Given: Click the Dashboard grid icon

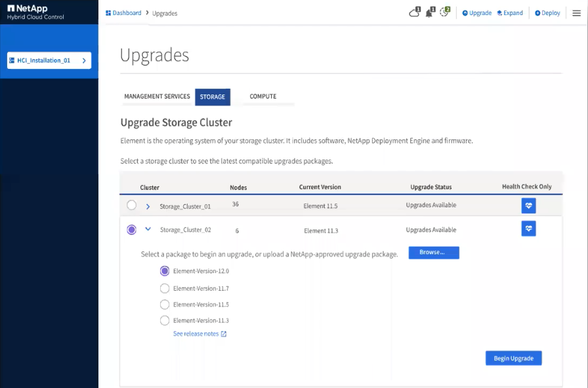Looking at the screenshot, I should pyautogui.click(x=108, y=12).
